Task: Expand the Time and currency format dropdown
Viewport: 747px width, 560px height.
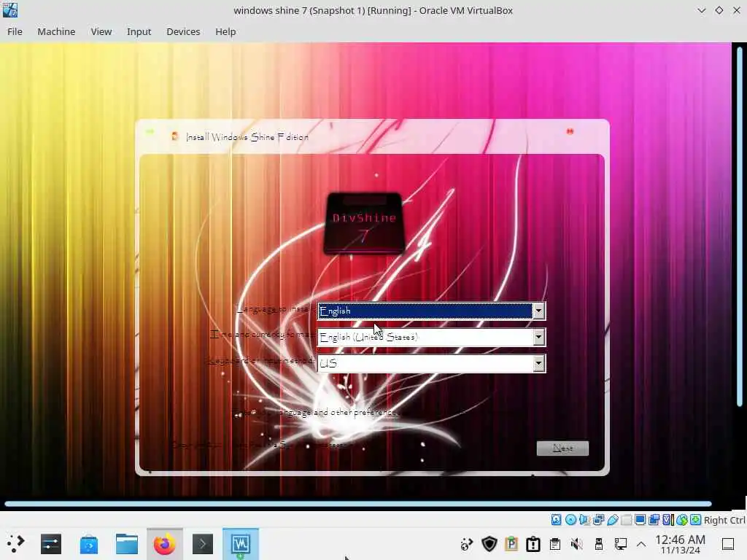Action: [x=538, y=337]
